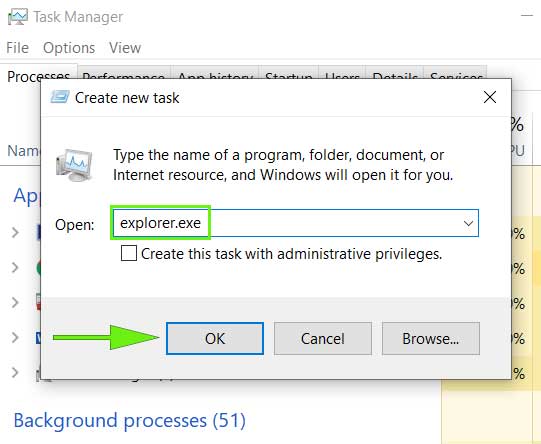Click the performance monitor graphic in the dialog
Viewport: 541px width, 444px height.
(x=74, y=166)
